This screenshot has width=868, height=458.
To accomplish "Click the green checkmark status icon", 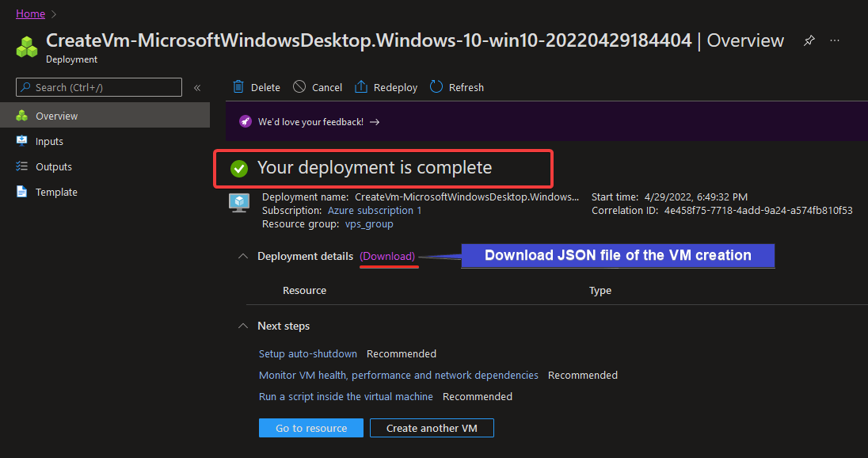I will tap(239, 168).
